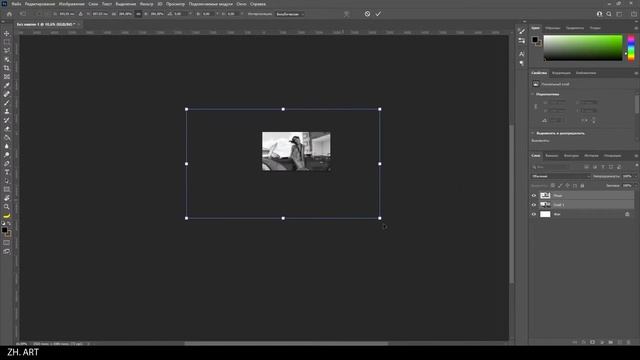The width and height of the screenshot is (640, 360).
Task: Open the Интерполяция dropdown in options bar
Action: [289, 14]
